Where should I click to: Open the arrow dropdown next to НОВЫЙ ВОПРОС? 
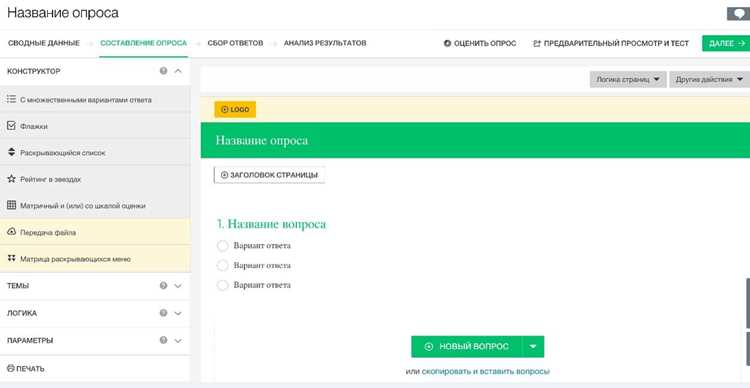534,346
